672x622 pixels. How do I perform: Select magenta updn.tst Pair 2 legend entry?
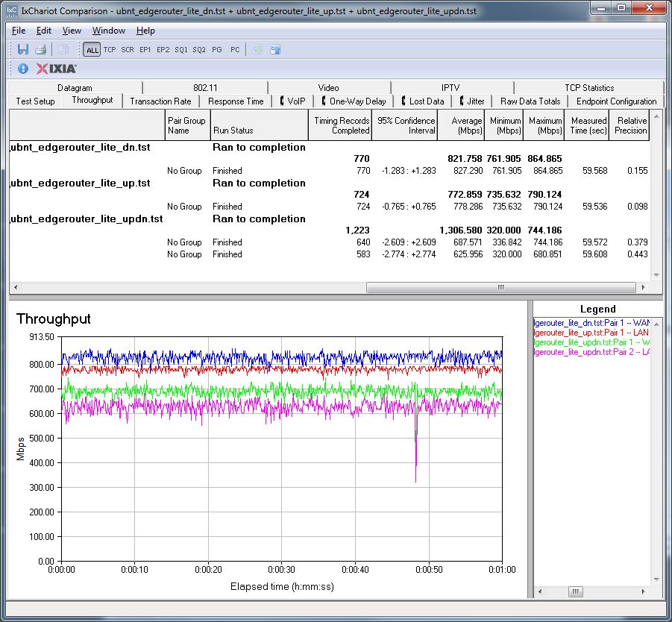591,352
